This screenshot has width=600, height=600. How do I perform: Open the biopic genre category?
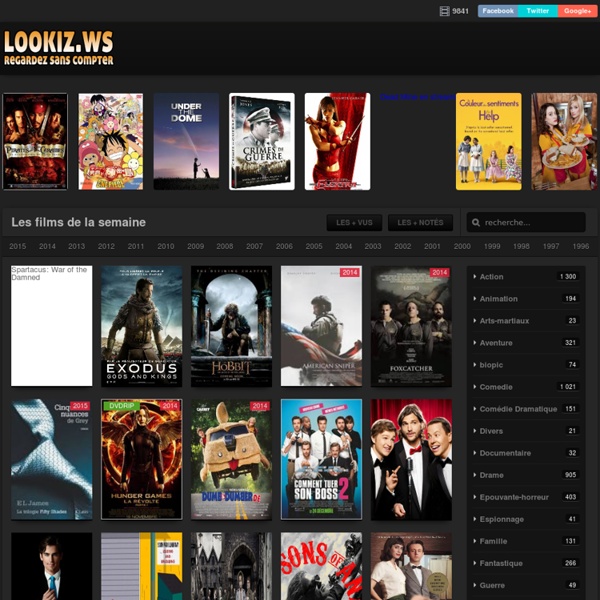pyautogui.click(x=526, y=365)
